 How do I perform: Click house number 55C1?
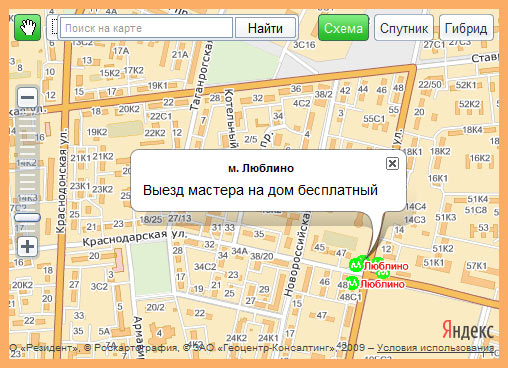[x=374, y=119]
